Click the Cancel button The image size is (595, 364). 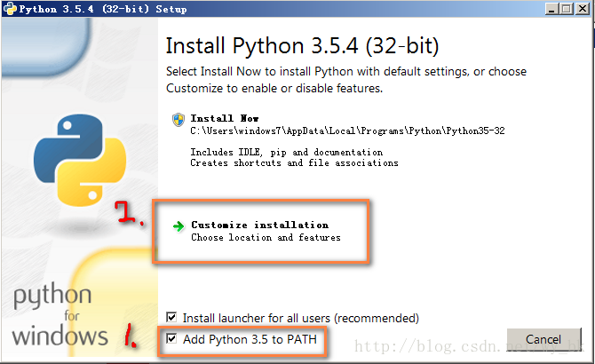(x=543, y=339)
